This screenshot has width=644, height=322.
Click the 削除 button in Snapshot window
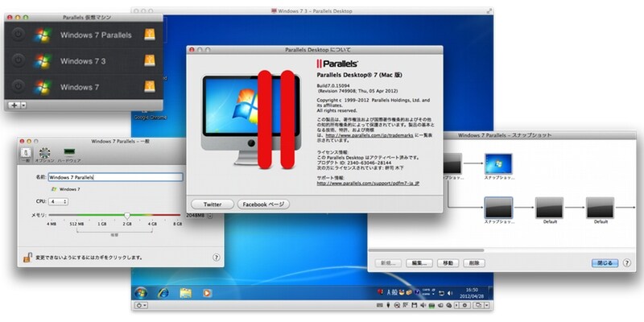click(x=474, y=263)
